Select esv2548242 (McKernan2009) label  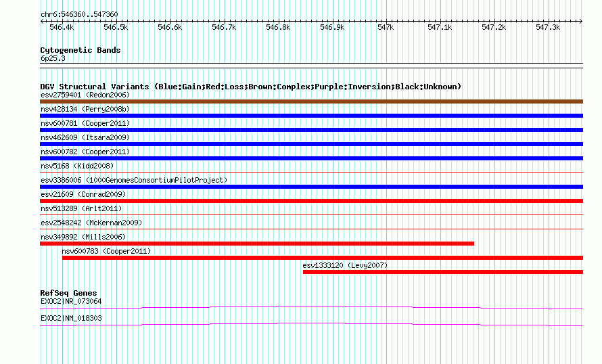(91, 223)
